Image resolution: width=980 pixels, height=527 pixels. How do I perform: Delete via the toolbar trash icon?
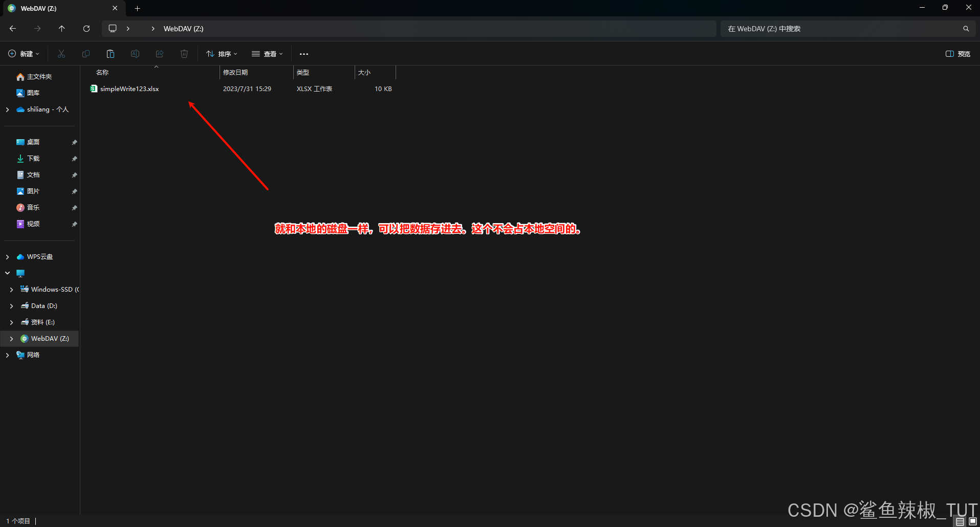pyautogui.click(x=184, y=54)
